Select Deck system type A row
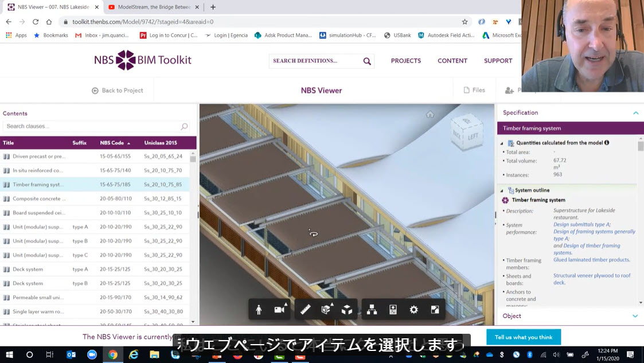644x363 pixels. [x=95, y=270]
